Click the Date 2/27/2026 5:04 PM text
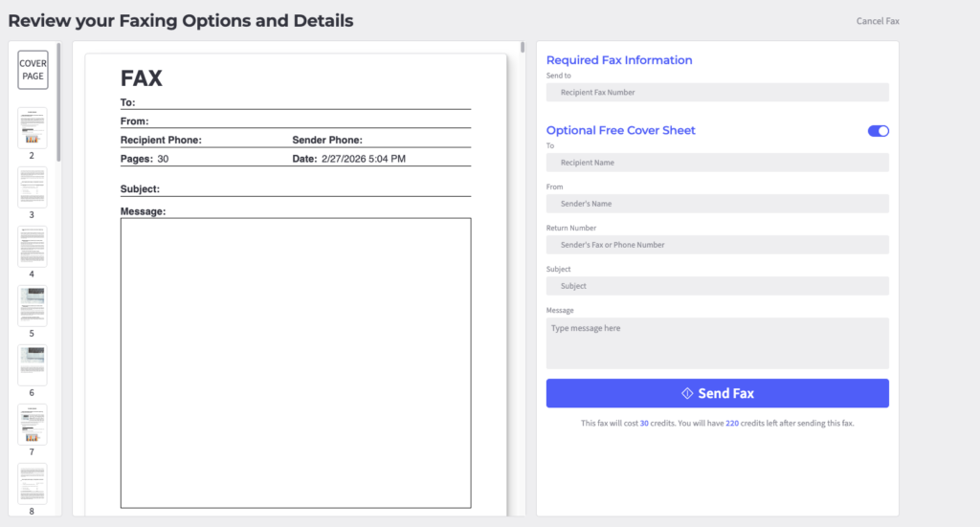The image size is (980, 527). click(x=348, y=159)
